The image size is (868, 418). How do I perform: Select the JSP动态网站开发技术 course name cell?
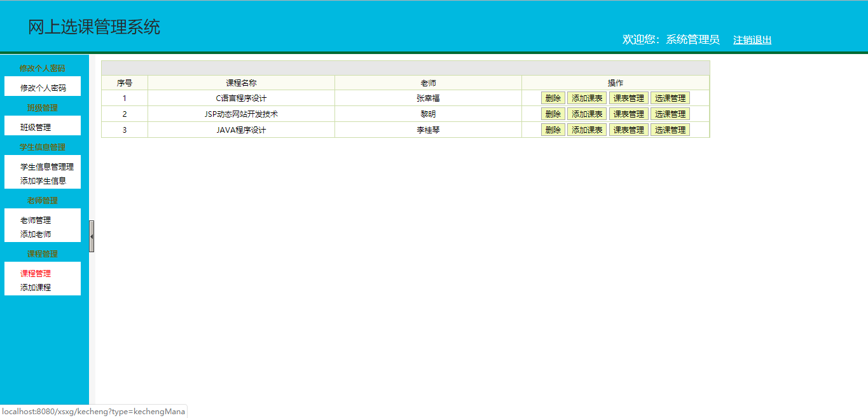242,114
